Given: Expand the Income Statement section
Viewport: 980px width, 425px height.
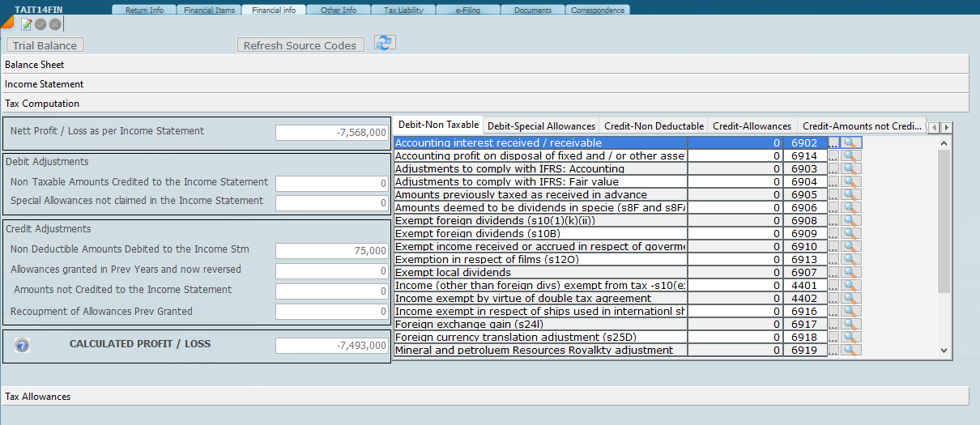Looking at the screenshot, I should (x=484, y=84).
